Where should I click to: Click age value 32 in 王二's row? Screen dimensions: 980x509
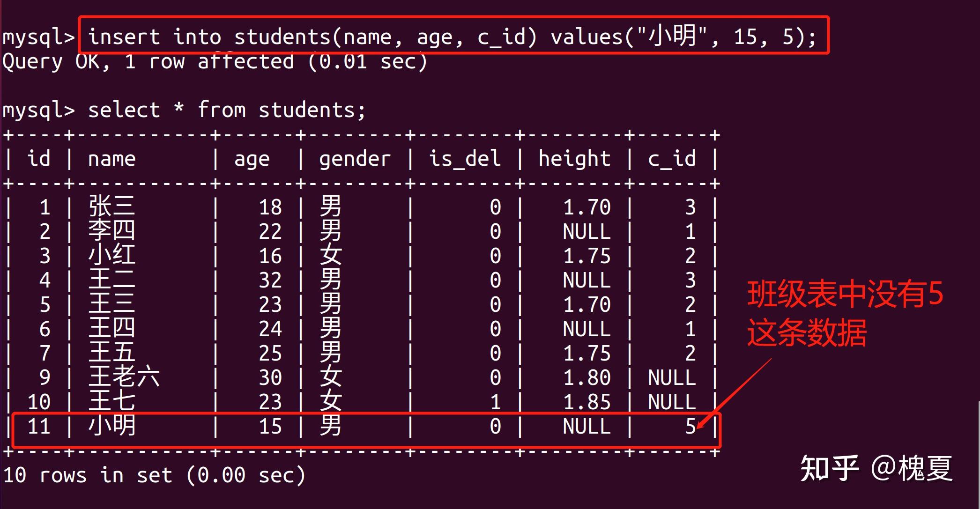pos(270,280)
